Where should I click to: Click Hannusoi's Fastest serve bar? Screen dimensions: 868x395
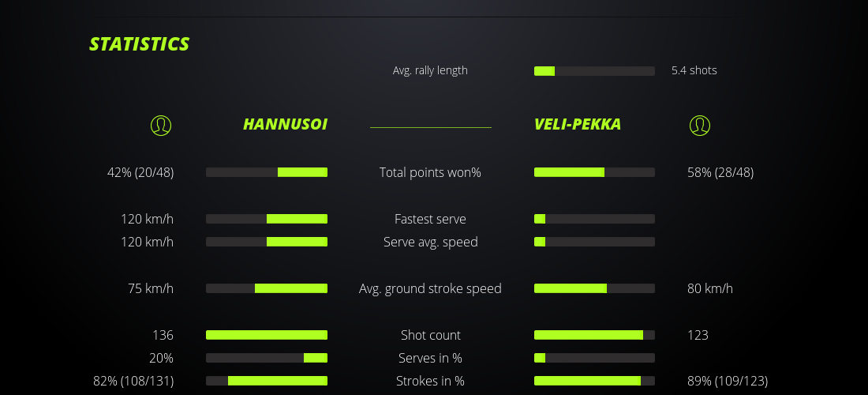point(267,219)
